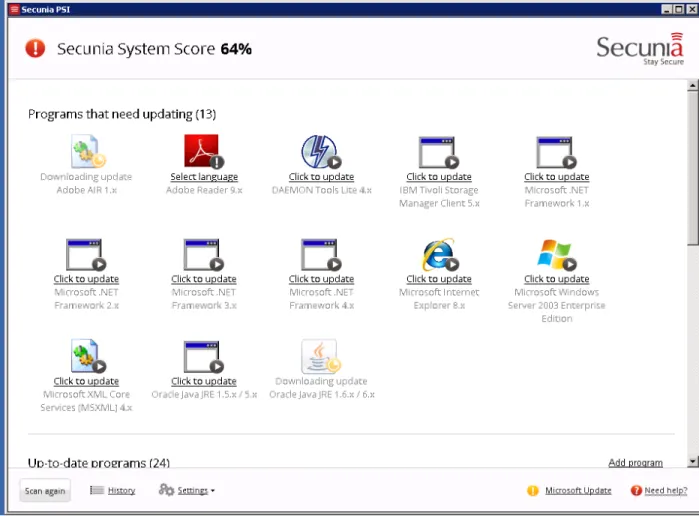Click the Secunia PSI title bar icon

(14, 9)
